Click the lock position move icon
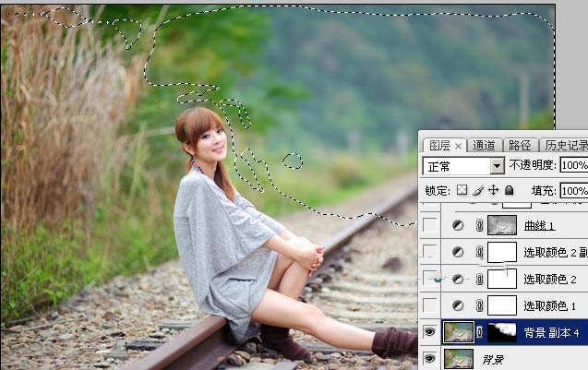The height and width of the screenshot is (370, 588). click(x=494, y=190)
